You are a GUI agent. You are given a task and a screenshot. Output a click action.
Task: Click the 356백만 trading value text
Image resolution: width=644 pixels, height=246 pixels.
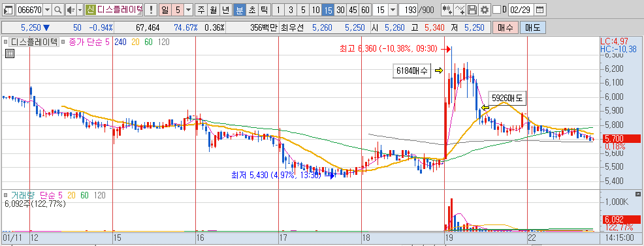(x=264, y=28)
